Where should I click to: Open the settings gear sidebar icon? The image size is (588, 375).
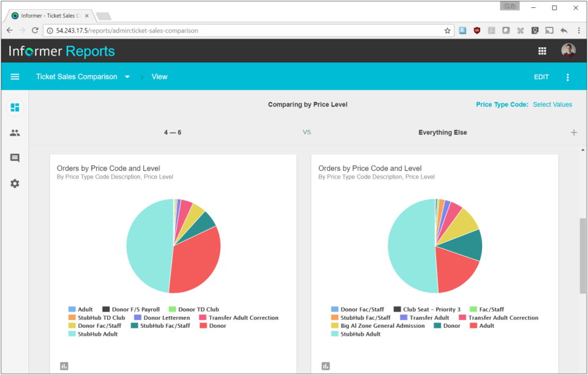click(15, 184)
